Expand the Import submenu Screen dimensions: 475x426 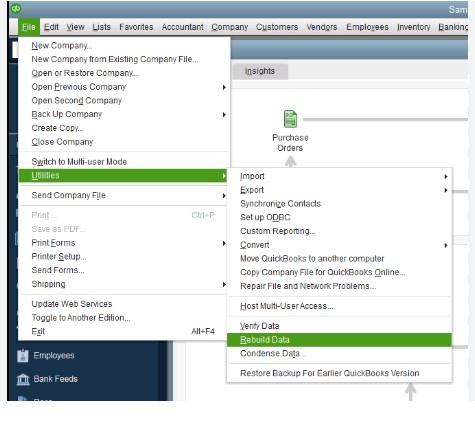(339, 176)
